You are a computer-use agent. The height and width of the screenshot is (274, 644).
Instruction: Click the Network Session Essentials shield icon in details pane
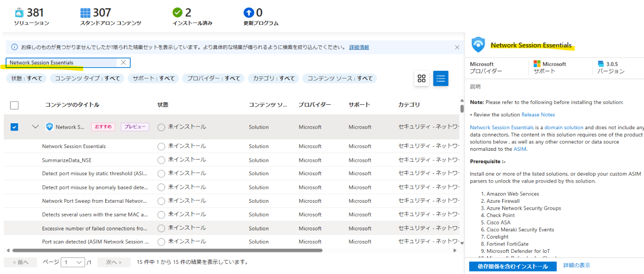click(478, 45)
